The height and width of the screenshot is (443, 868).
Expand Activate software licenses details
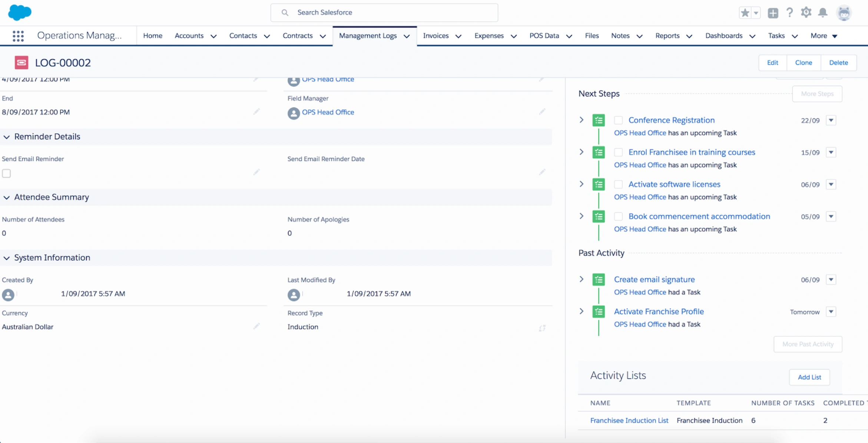coord(582,184)
